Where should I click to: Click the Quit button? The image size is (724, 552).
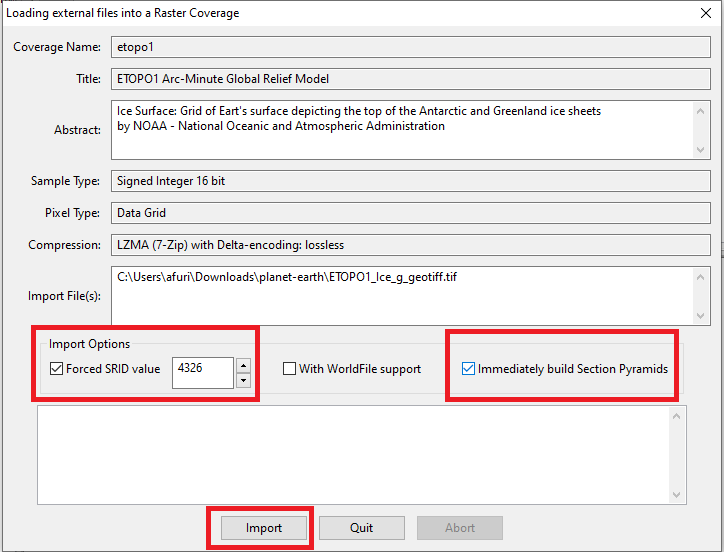(x=362, y=528)
